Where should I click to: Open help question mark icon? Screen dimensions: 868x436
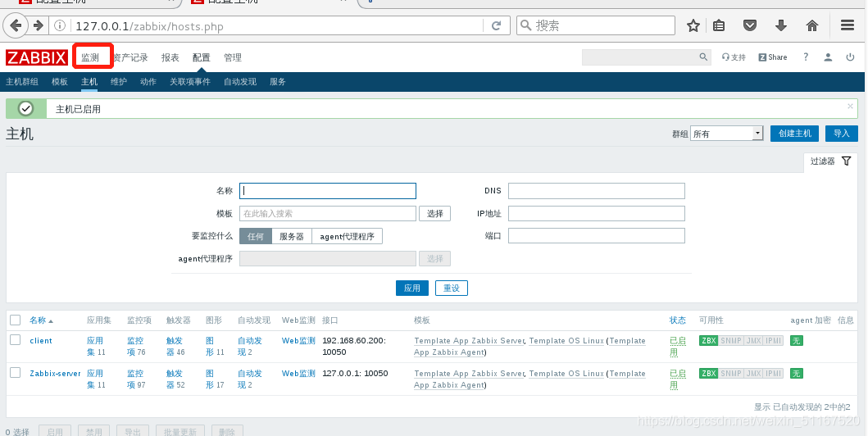pyautogui.click(x=806, y=57)
